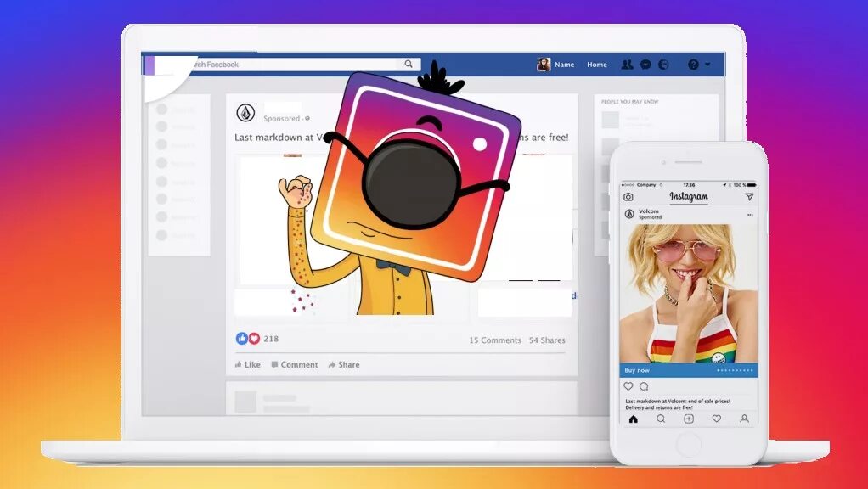The image size is (868, 489).
Task: Open Instagram activity heart tab
Action: point(716,419)
